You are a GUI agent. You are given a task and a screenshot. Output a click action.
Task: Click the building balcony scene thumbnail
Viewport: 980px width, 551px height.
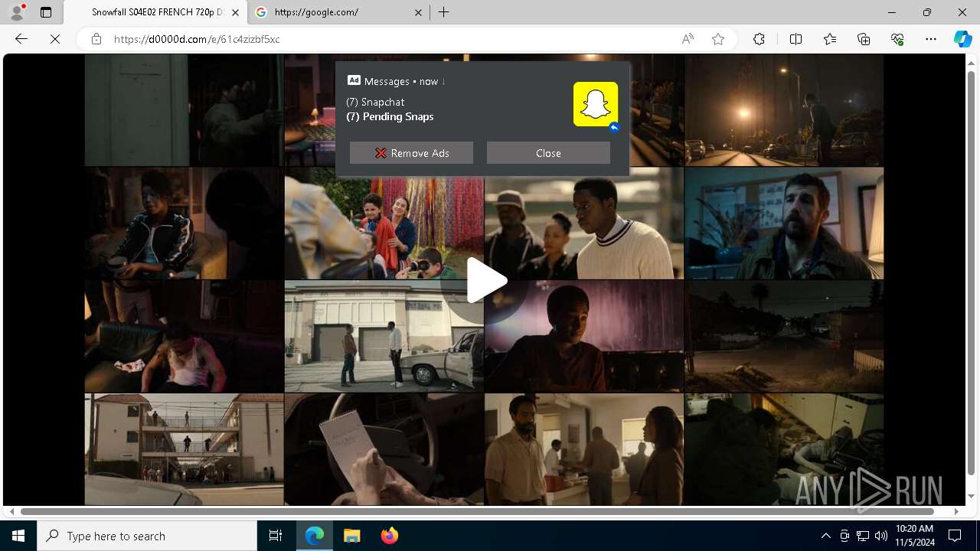pyautogui.click(x=184, y=449)
